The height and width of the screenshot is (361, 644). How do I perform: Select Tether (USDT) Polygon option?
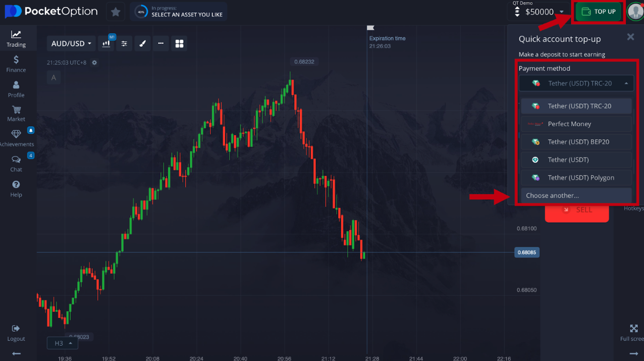click(x=576, y=178)
